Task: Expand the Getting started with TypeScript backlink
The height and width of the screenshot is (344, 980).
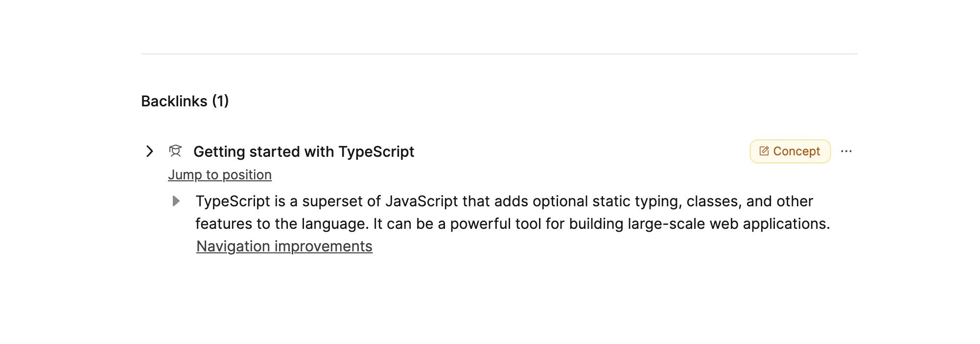Action: [x=150, y=151]
